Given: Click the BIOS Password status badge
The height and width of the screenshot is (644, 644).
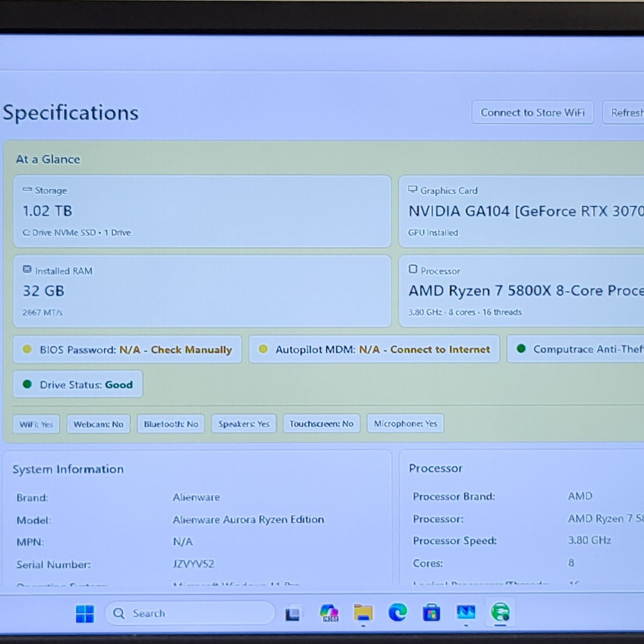Looking at the screenshot, I should [x=127, y=349].
